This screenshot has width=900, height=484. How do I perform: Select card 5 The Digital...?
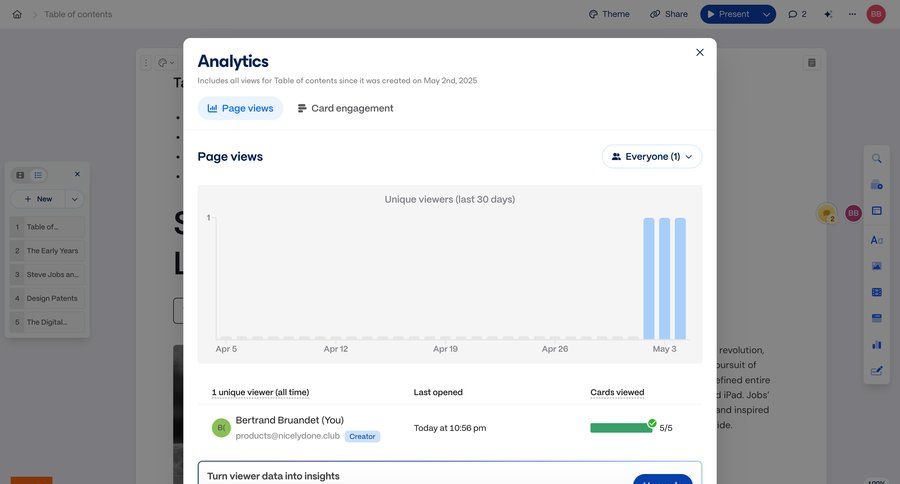pos(47,322)
